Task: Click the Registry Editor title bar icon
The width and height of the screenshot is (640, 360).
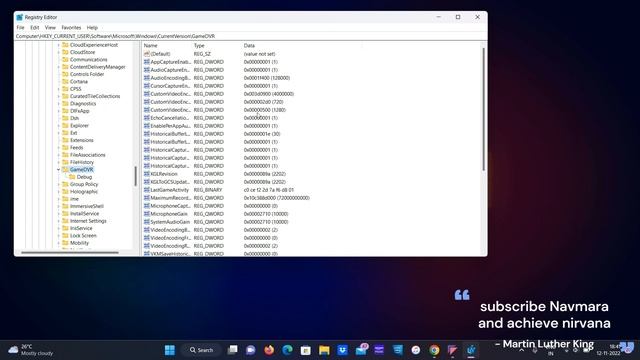Action: coord(19,17)
